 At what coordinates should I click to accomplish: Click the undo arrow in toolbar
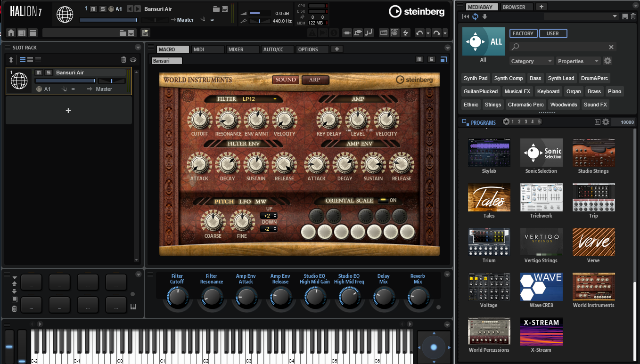coord(419,33)
